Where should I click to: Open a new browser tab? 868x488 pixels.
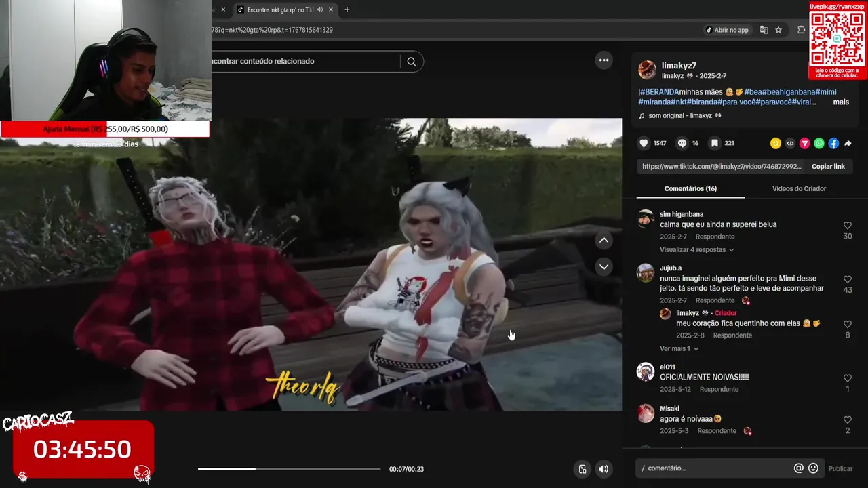(x=347, y=9)
